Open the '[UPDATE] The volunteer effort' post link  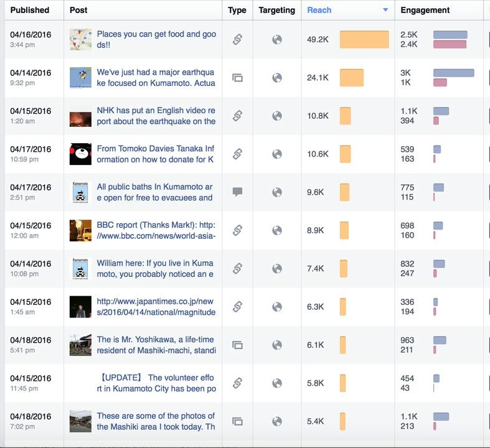tap(156, 383)
